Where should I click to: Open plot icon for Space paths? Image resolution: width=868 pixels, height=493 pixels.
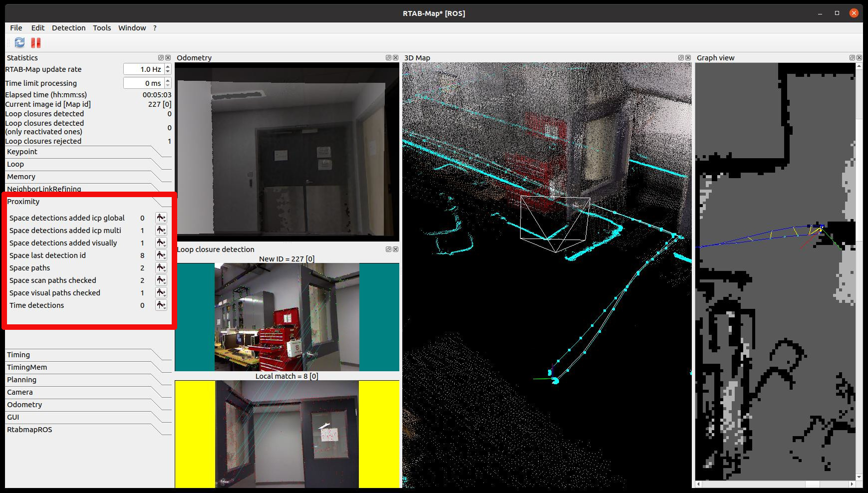(x=161, y=268)
